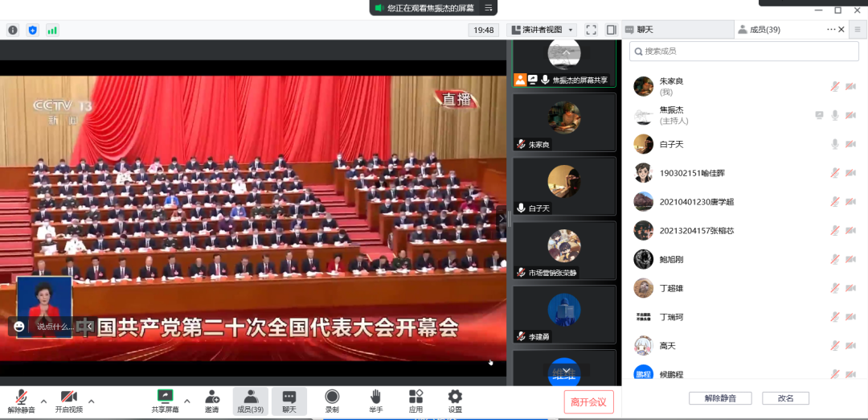Open audio options arrow beside 解除静音
The image size is (868, 420).
pyautogui.click(x=43, y=401)
